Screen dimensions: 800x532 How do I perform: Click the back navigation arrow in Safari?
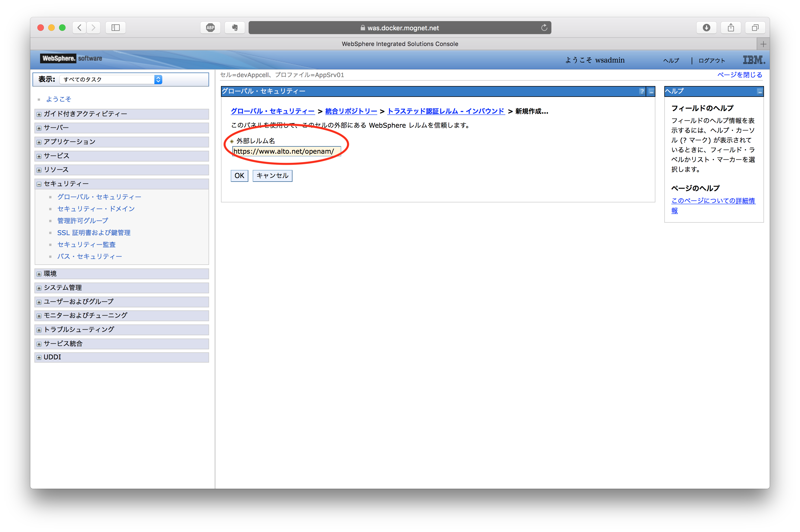pyautogui.click(x=79, y=28)
